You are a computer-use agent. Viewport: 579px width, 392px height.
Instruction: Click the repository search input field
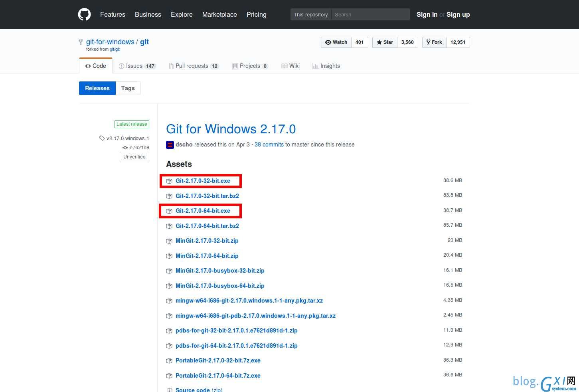(371, 14)
